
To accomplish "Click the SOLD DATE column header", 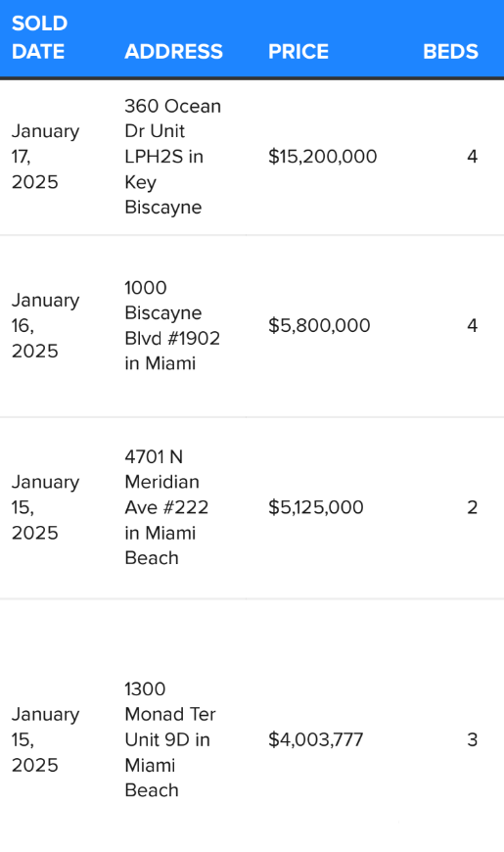I will (40, 37).
